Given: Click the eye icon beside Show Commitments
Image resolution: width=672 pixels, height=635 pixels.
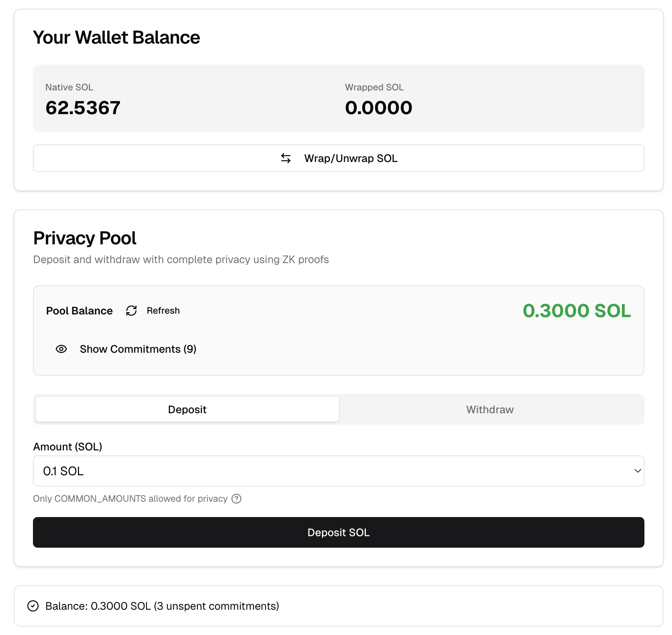Looking at the screenshot, I should [61, 349].
